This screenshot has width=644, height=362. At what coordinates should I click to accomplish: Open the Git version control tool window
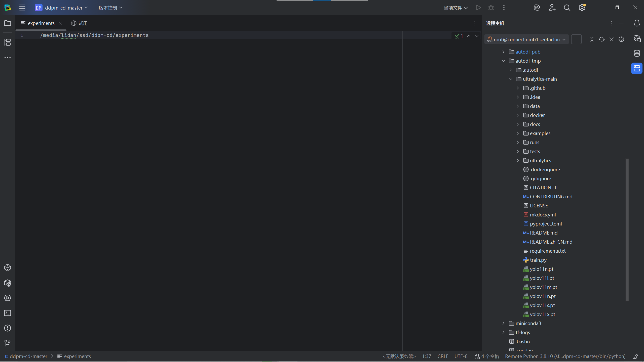click(8, 343)
